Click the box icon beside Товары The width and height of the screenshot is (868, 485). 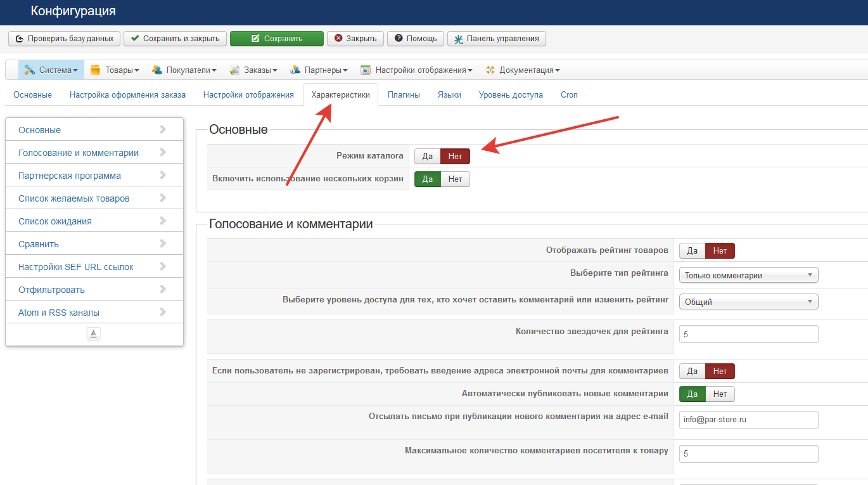[96, 70]
